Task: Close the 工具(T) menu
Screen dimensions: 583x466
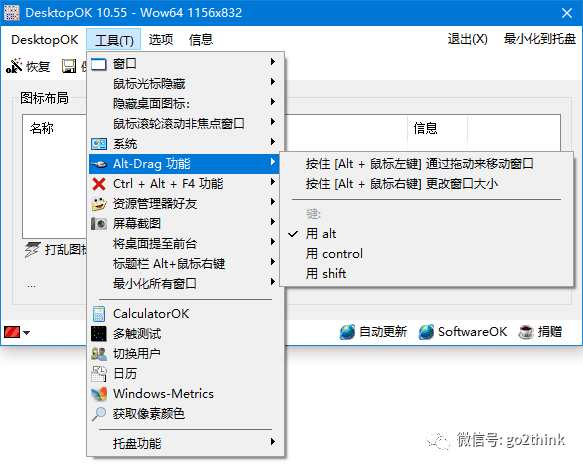Action: [x=114, y=39]
